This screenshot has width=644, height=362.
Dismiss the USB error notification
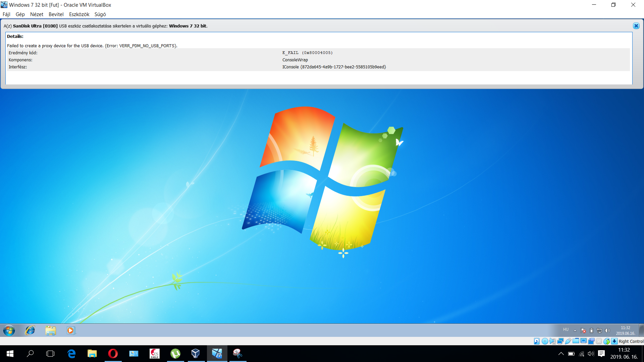pyautogui.click(x=636, y=26)
